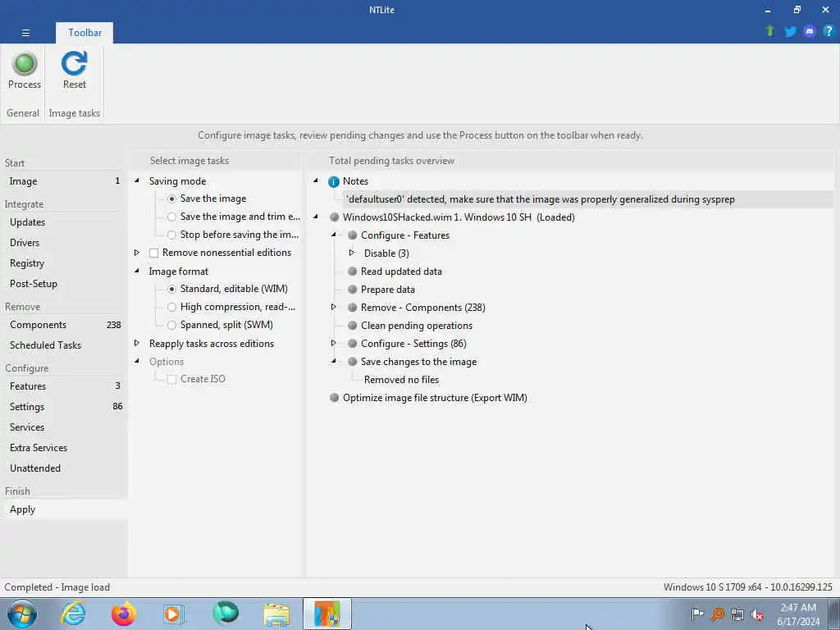Image resolution: width=840 pixels, height=630 pixels.
Task: Go to the Updates page
Action: point(64,222)
